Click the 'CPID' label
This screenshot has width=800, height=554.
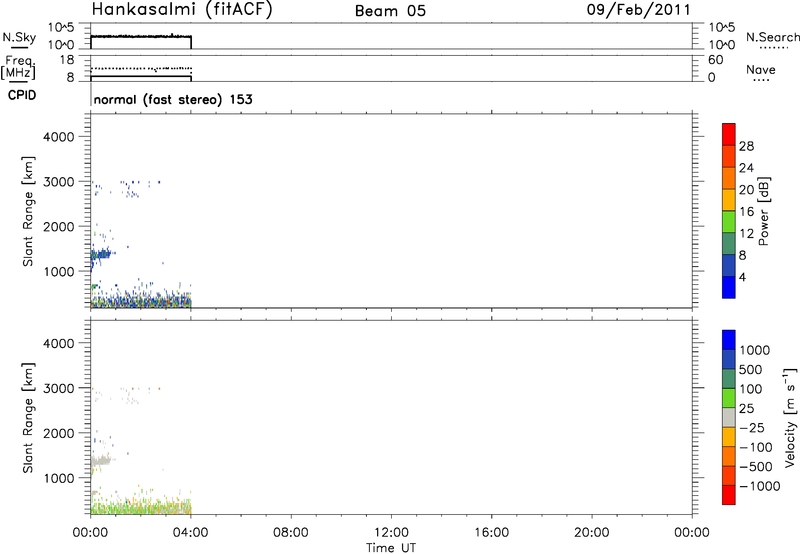click(22, 95)
